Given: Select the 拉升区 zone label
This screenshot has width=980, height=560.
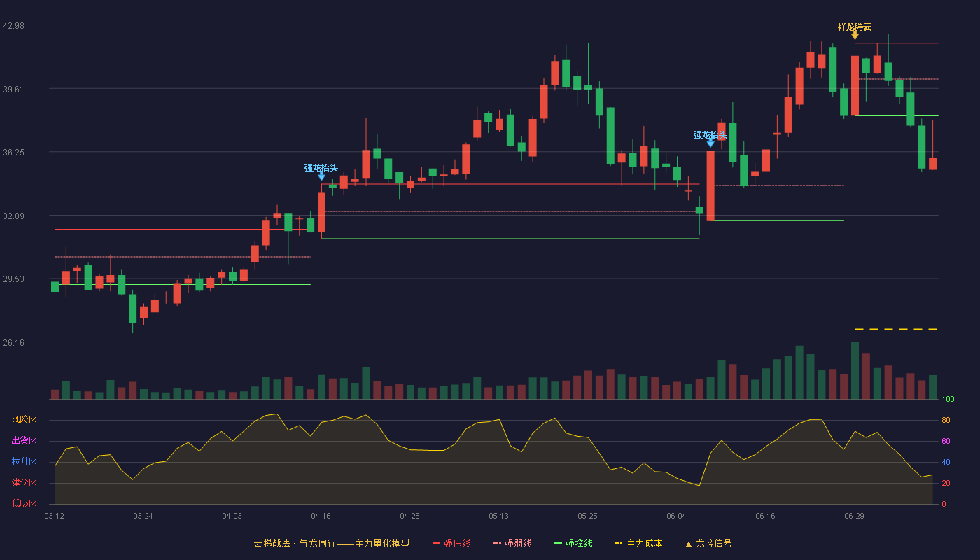Looking at the screenshot, I should pos(24,462).
